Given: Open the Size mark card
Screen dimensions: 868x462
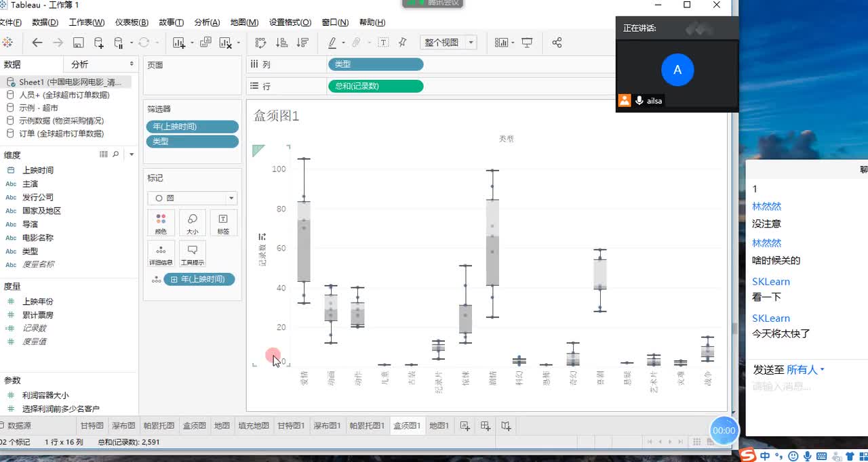Looking at the screenshot, I should (x=193, y=223).
